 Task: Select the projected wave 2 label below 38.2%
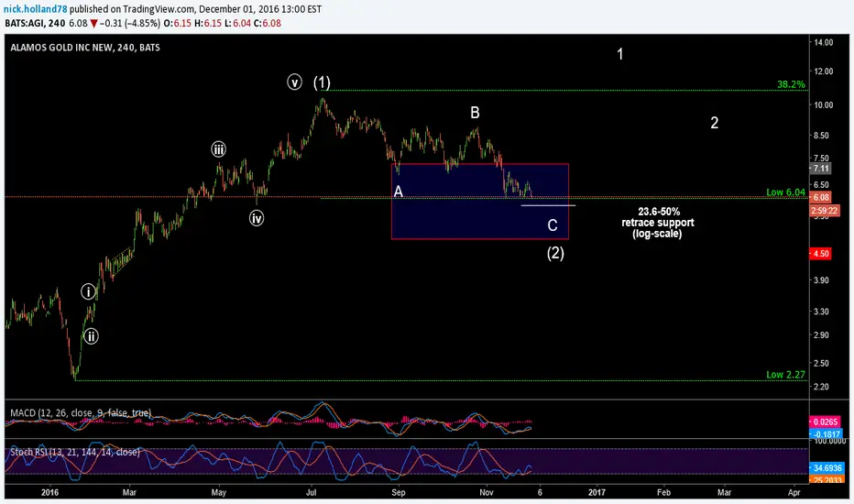(714, 123)
